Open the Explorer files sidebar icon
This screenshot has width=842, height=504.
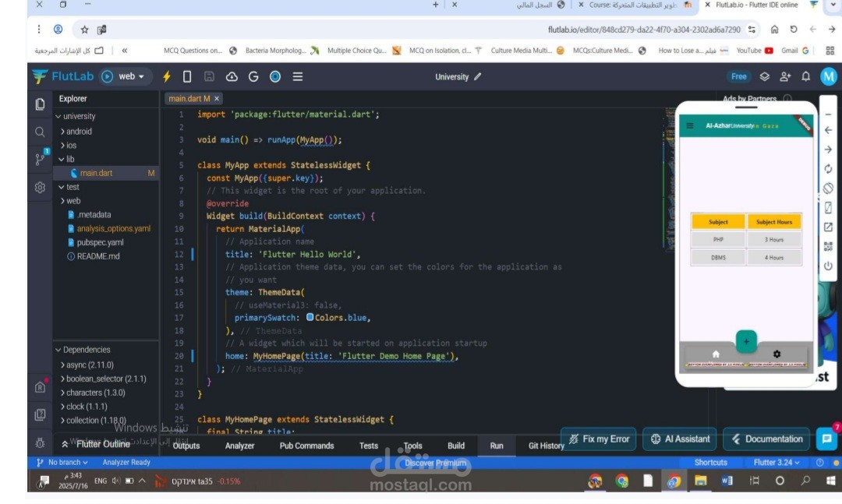(x=40, y=104)
